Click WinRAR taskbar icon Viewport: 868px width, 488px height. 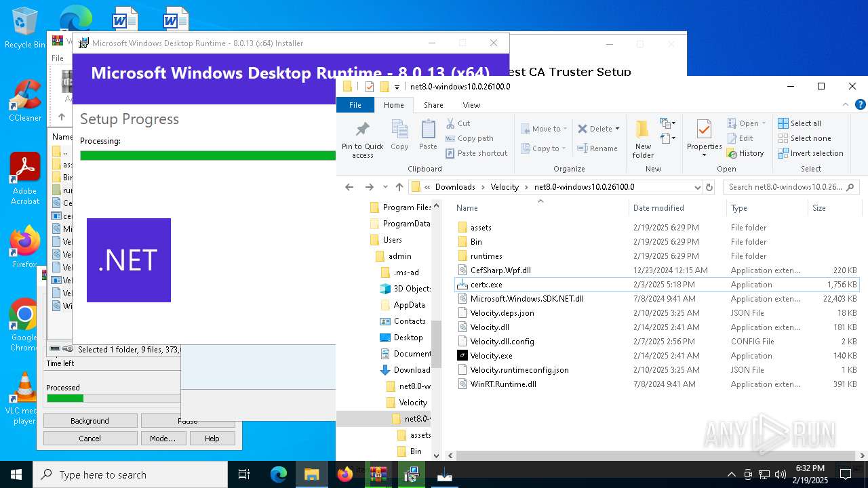[x=378, y=474]
